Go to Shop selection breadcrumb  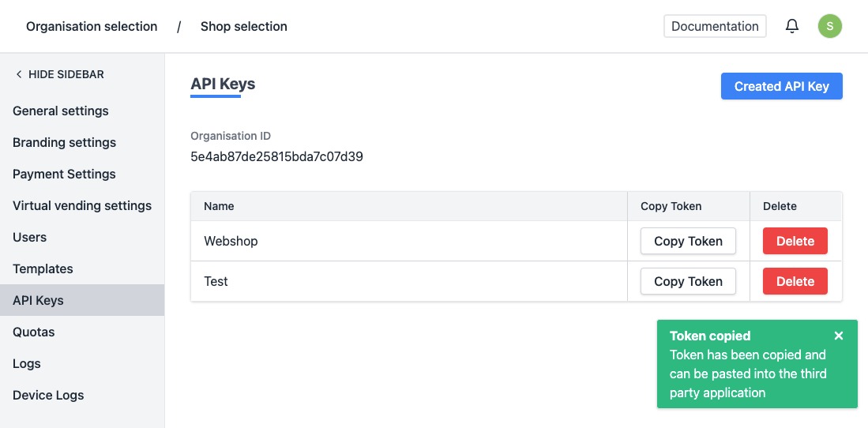click(x=243, y=26)
